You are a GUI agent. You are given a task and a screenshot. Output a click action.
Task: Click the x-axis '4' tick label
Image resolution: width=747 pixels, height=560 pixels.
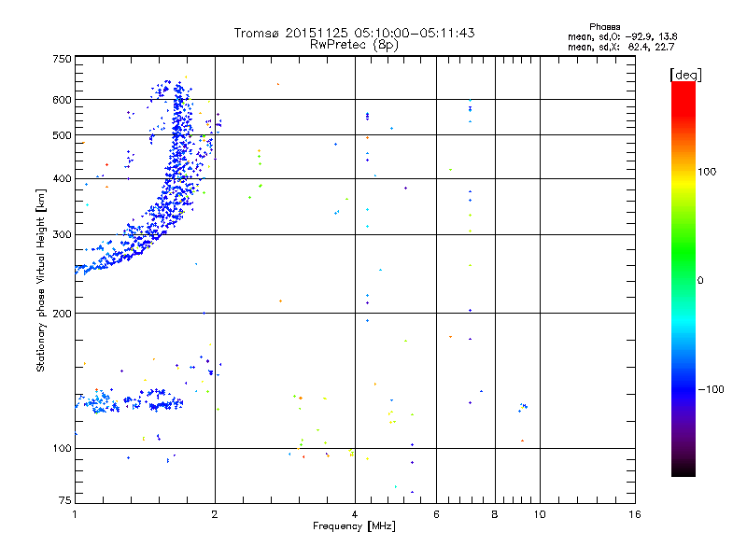pyautogui.click(x=355, y=514)
